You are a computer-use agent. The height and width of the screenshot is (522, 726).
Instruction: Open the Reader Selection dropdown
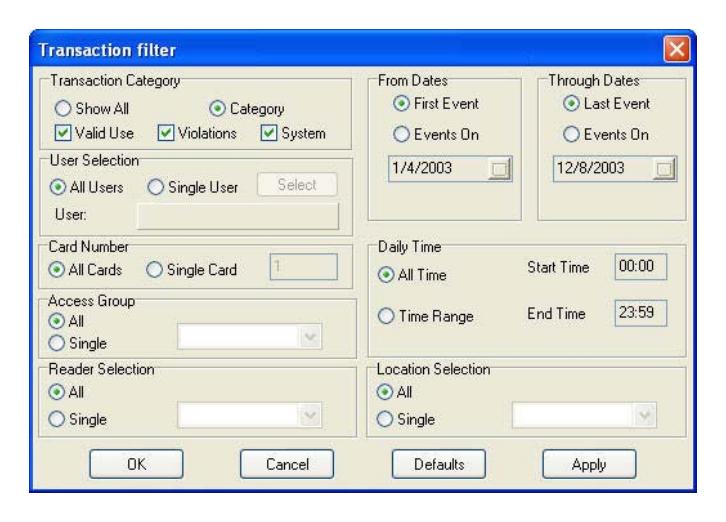[310, 415]
